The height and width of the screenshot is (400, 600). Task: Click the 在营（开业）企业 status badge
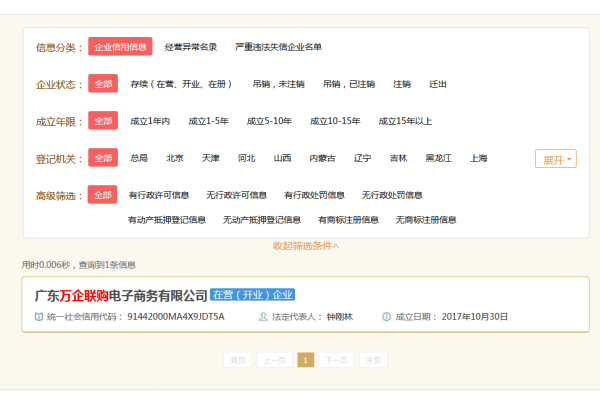[253, 295]
